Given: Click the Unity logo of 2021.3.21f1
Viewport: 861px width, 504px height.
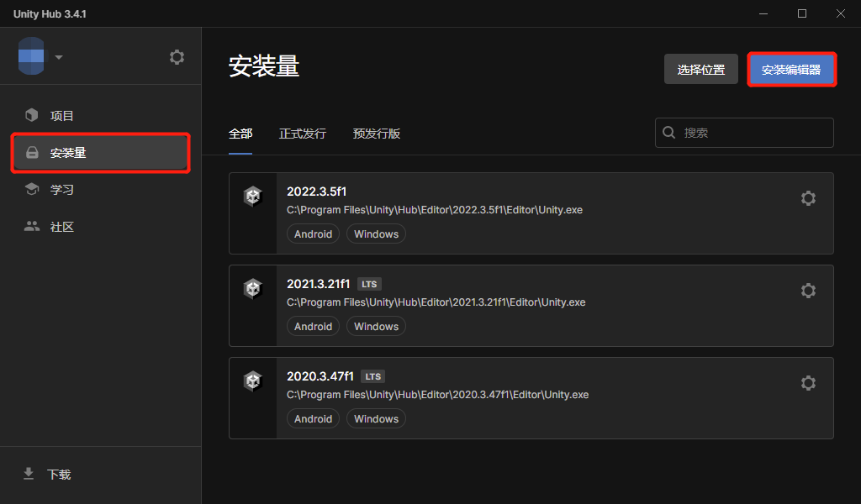Looking at the screenshot, I should tap(252, 288).
